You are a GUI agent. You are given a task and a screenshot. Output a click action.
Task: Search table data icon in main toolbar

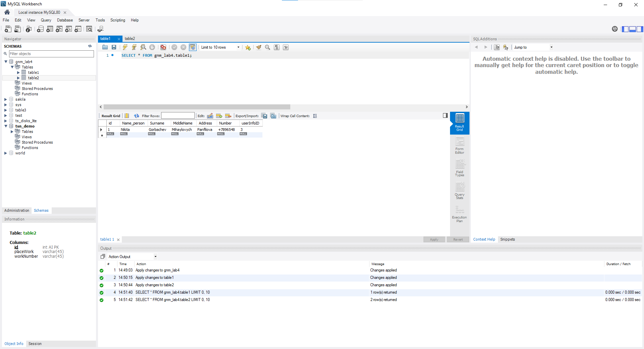[89, 29]
